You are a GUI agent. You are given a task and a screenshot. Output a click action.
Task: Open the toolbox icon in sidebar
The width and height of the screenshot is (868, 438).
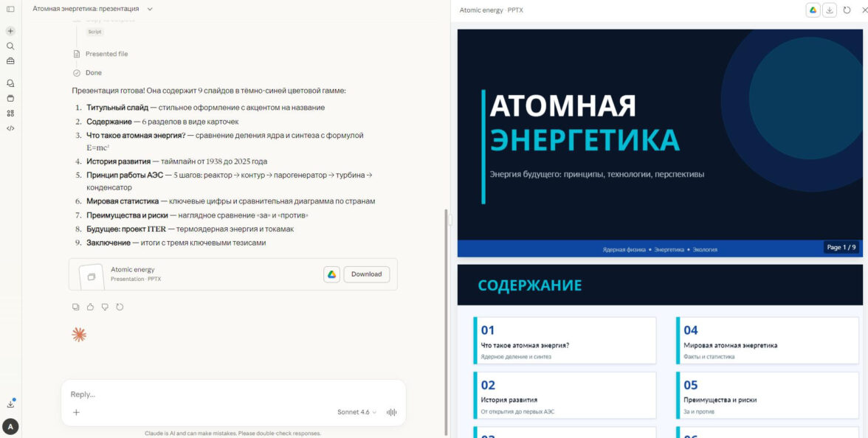[10, 60]
